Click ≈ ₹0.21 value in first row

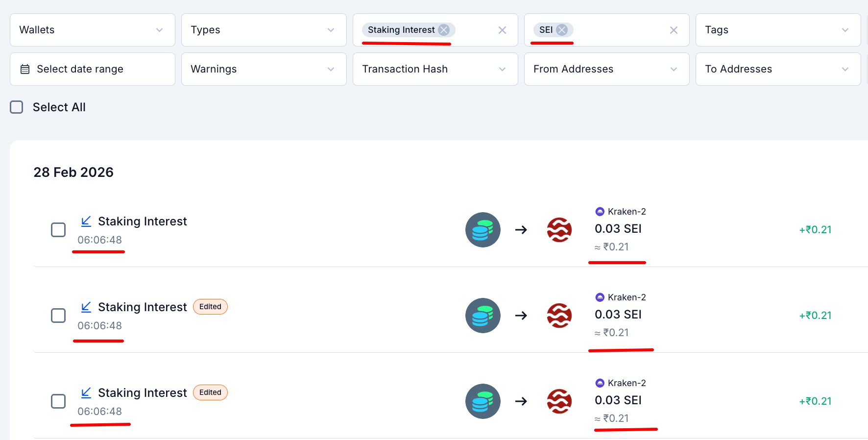[x=612, y=247]
